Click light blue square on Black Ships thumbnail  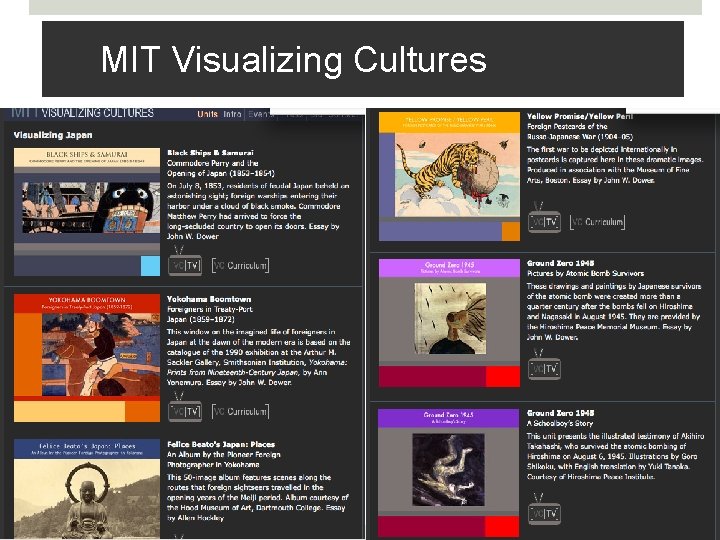(150, 266)
